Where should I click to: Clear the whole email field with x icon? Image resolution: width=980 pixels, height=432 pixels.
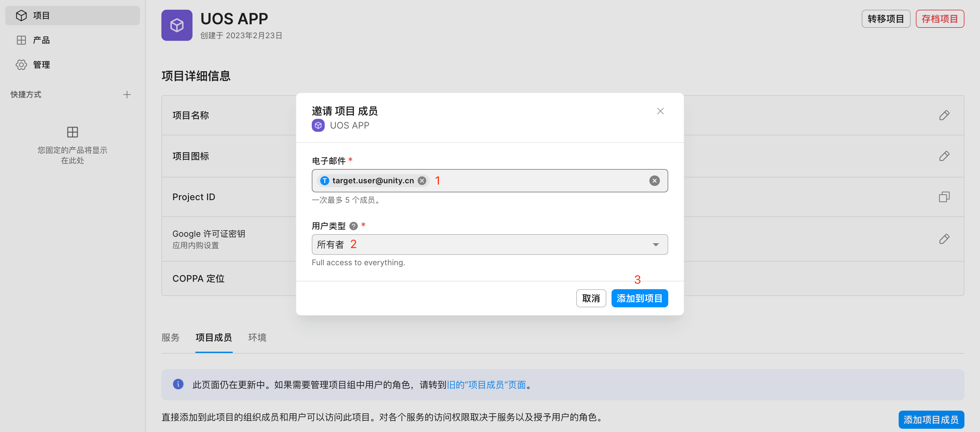(x=654, y=181)
